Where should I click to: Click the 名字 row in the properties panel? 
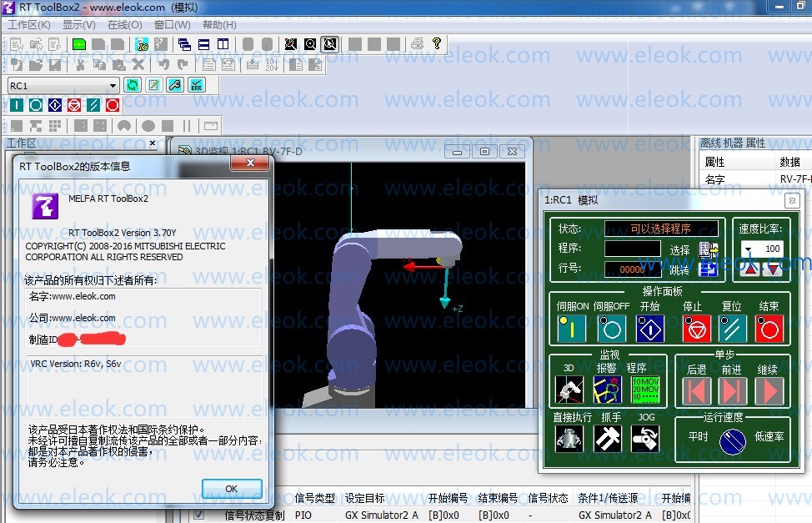coord(755,179)
